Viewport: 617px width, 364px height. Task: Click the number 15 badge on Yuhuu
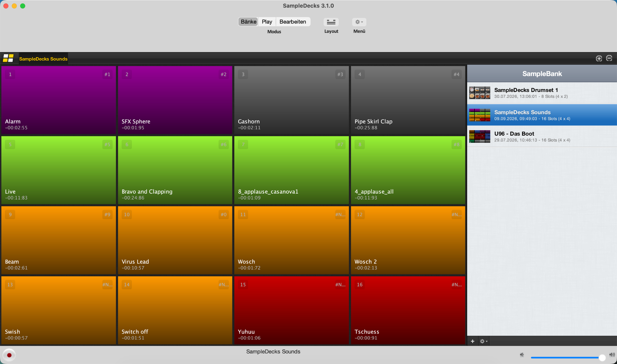(243, 285)
